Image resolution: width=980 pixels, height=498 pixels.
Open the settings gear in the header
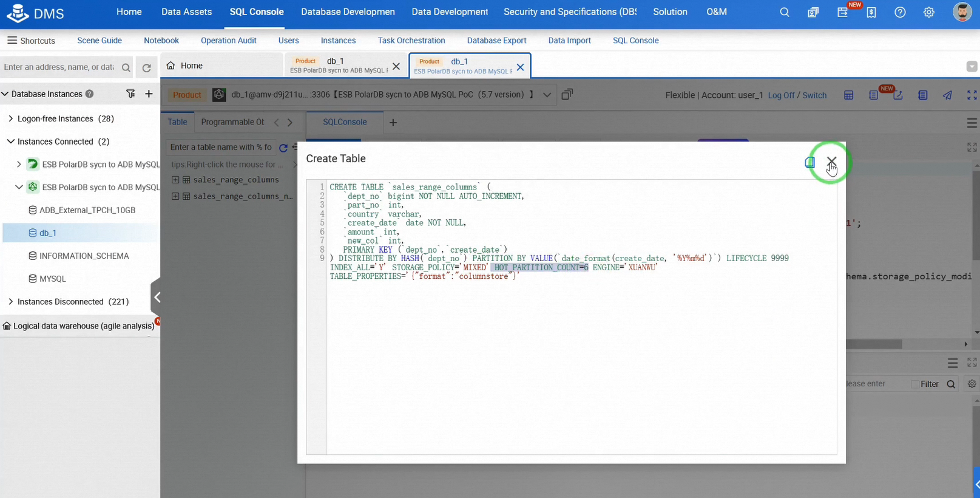pos(929,12)
